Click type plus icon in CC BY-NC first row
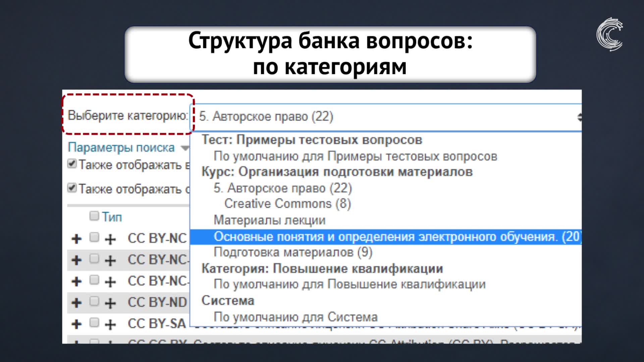This screenshot has width=644, height=362. (110, 239)
